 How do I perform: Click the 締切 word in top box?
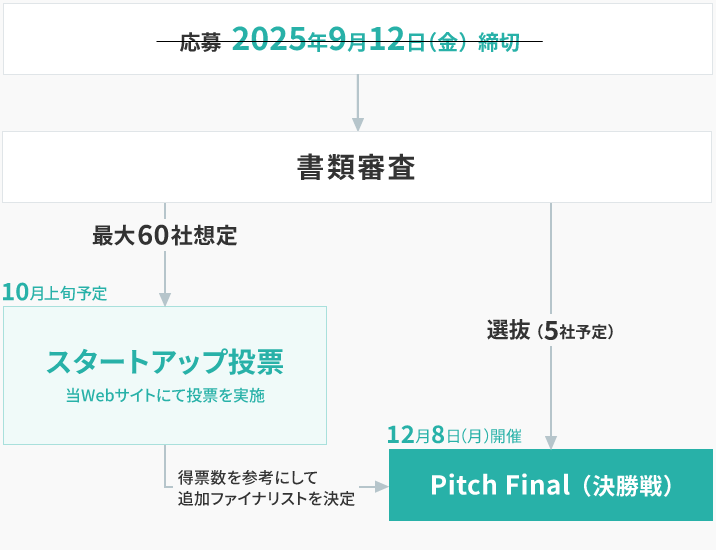coord(499,42)
